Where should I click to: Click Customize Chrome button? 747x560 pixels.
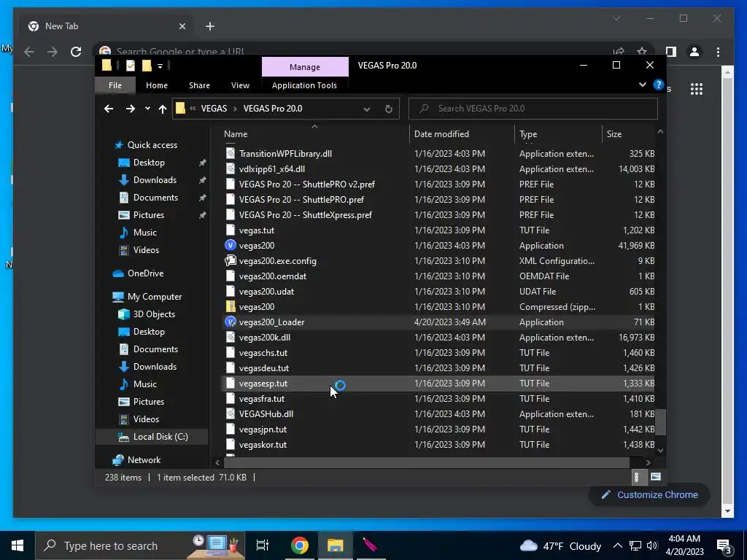649,495
